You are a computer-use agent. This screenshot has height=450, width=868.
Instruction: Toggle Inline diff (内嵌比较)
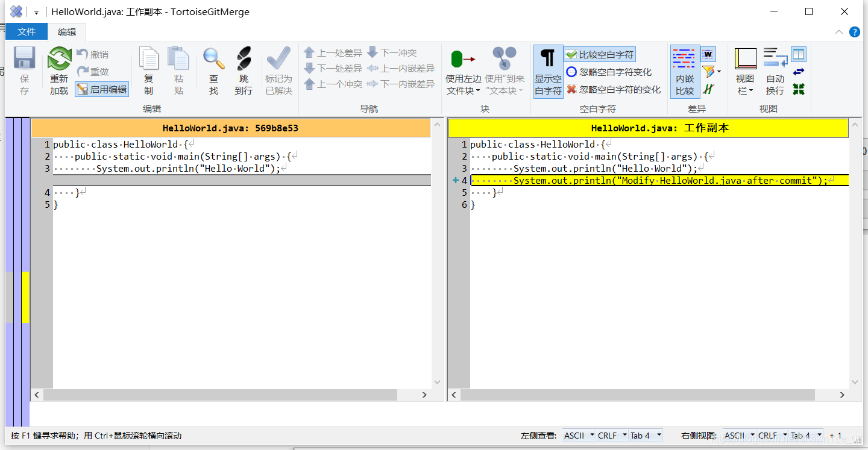pos(685,71)
